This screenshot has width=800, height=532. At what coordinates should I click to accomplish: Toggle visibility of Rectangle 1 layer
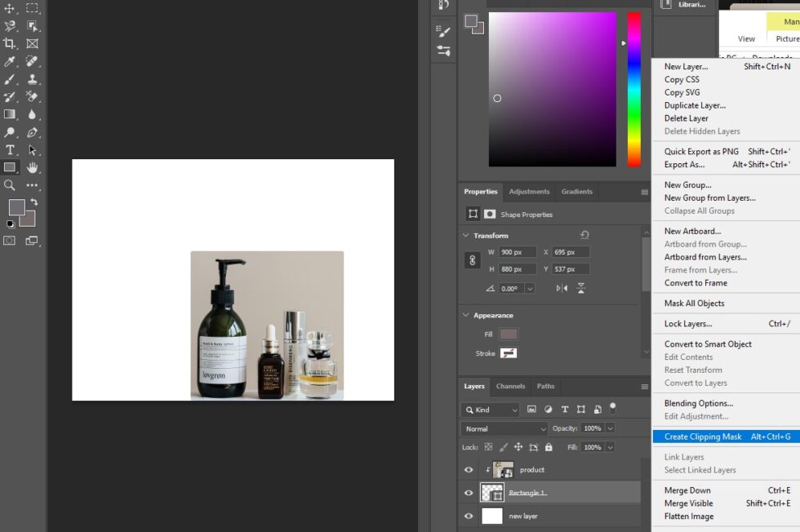(469, 493)
